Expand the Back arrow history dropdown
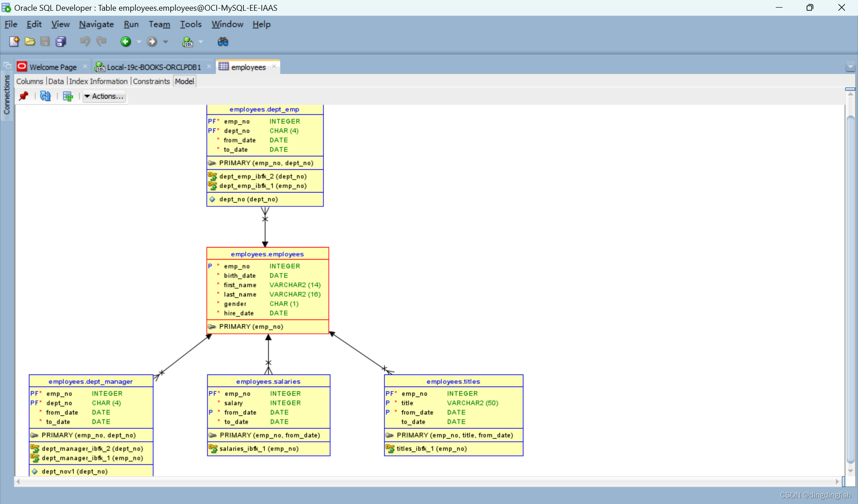This screenshot has height=504, width=858. (x=139, y=42)
